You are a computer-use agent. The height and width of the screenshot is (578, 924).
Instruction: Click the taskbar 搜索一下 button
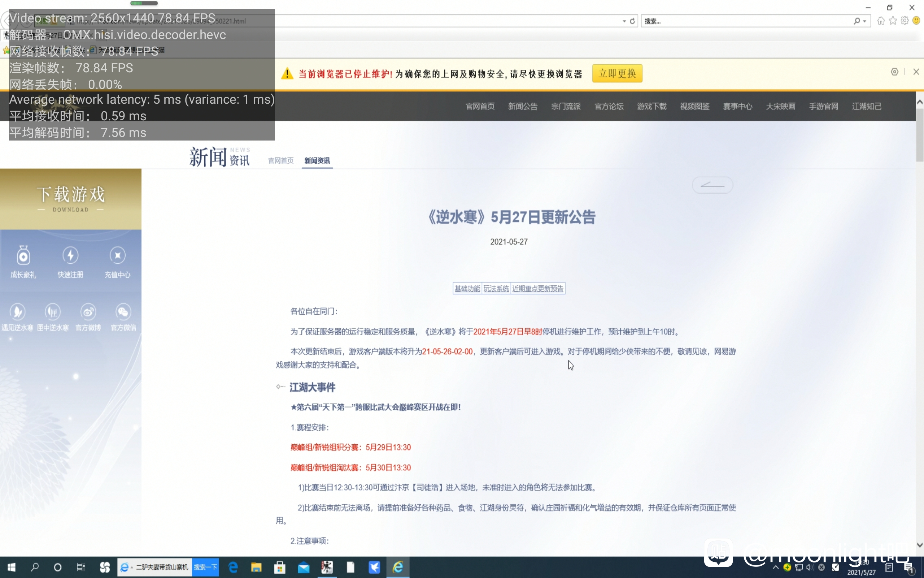(x=205, y=567)
